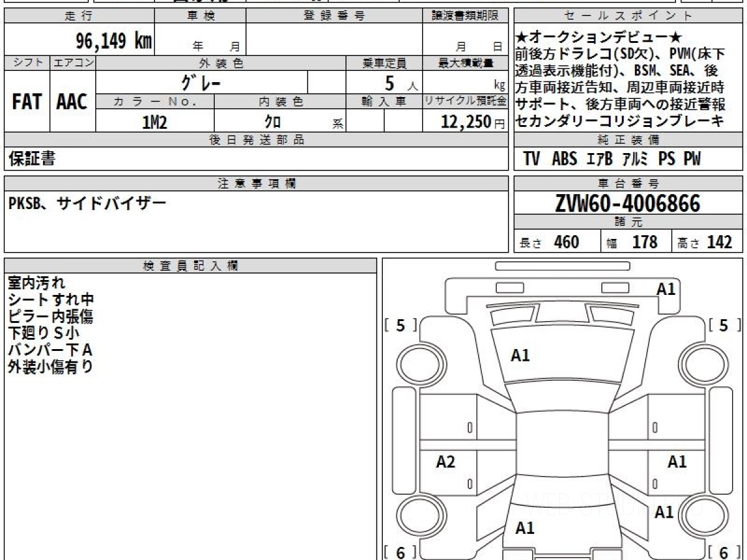
Task: Click the inspector note ピラー内張傷
Action: (x=51, y=317)
